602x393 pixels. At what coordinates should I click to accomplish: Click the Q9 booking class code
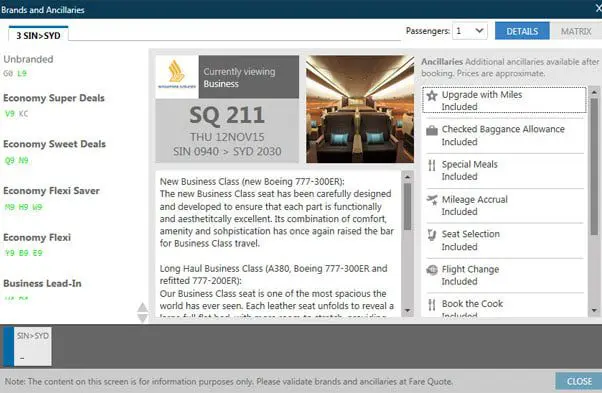[x=10, y=160]
